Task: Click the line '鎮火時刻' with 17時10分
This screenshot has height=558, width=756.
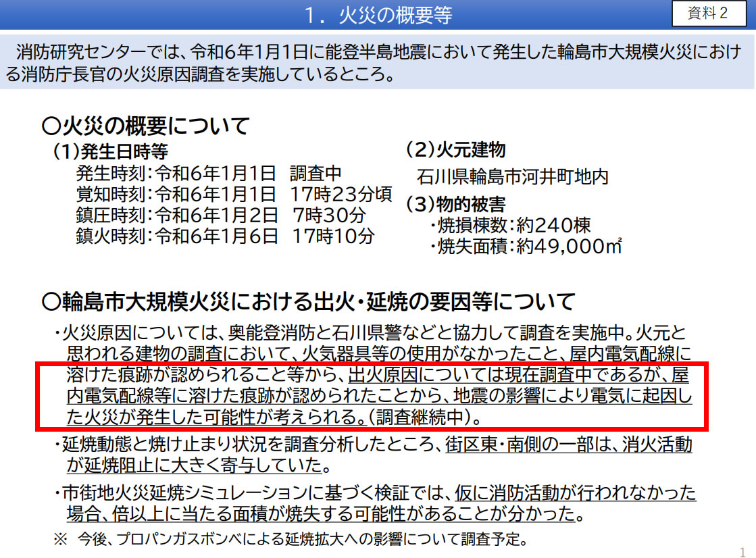Action: pyautogui.click(x=225, y=236)
